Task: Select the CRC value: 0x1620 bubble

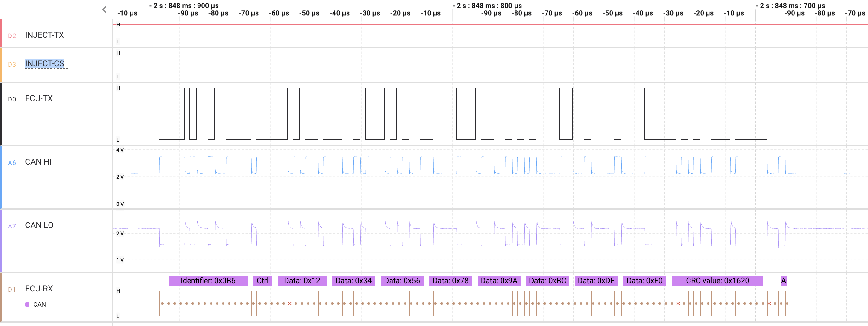Action: pyautogui.click(x=717, y=280)
